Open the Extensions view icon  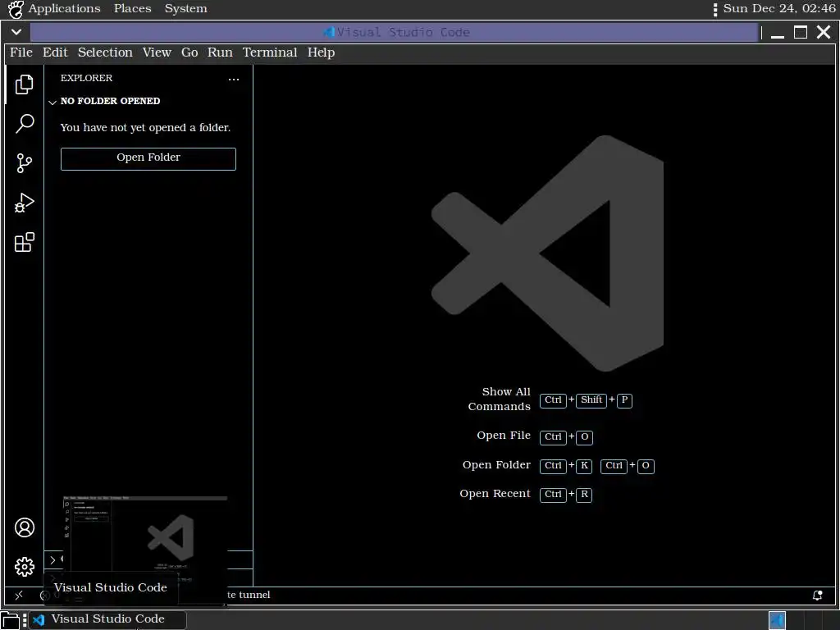pyautogui.click(x=24, y=242)
